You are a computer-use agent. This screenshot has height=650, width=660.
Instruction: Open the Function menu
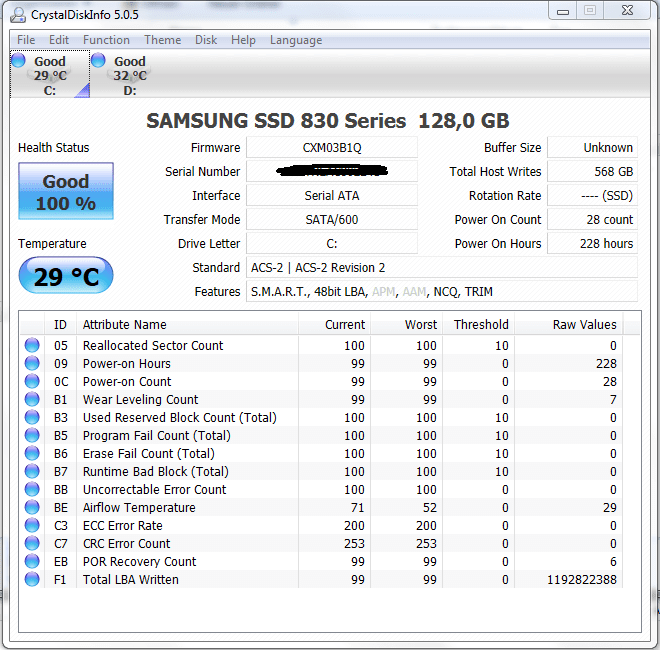click(x=106, y=40)
